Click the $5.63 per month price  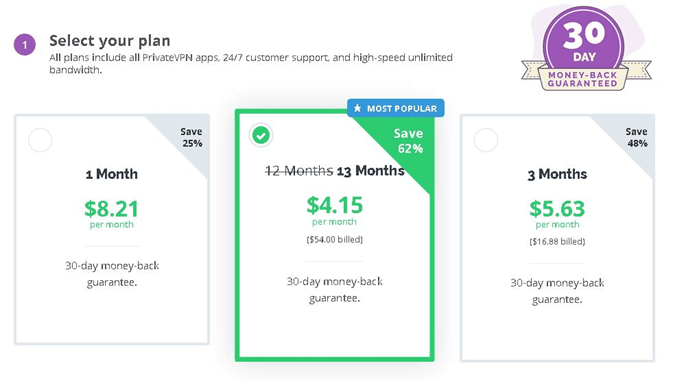[557, 214]
